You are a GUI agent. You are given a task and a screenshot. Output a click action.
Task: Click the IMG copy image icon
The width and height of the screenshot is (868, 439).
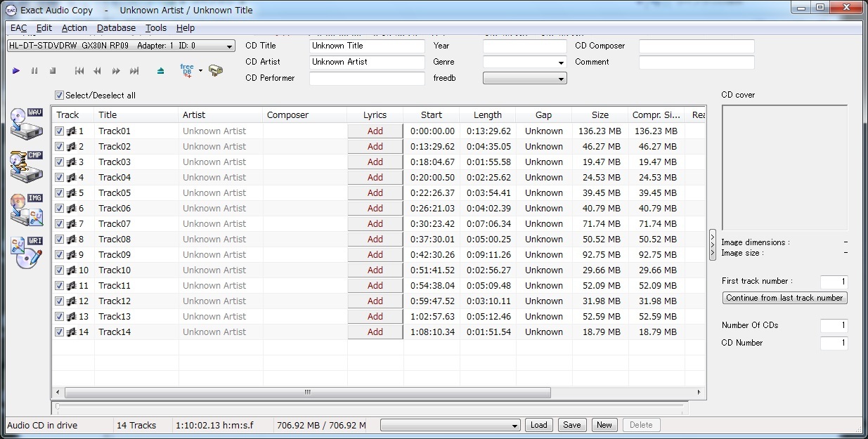tap(27, 210)
